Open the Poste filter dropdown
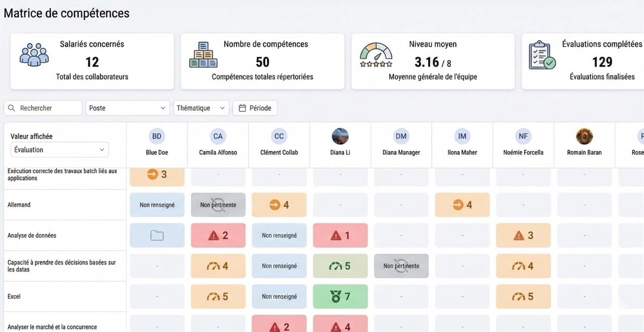Screen dimensions: 644x332 point(128,108)
